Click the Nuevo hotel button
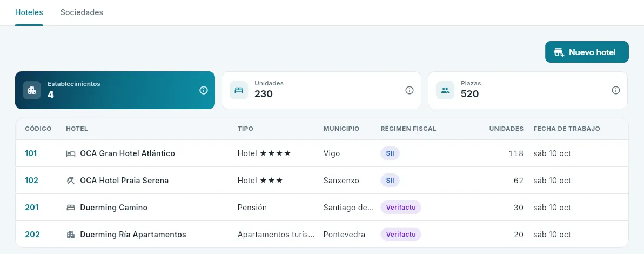This screenshot has width=644, height=254. pos(587,52)
